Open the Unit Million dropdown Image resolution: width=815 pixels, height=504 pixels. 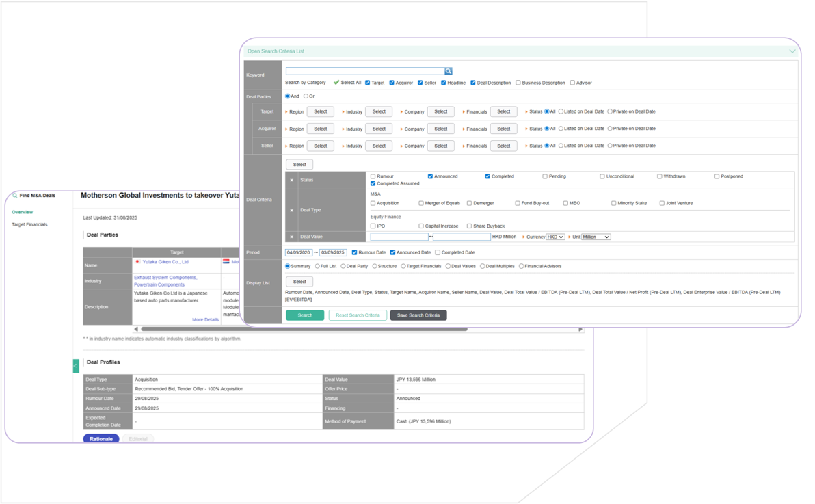596,237
